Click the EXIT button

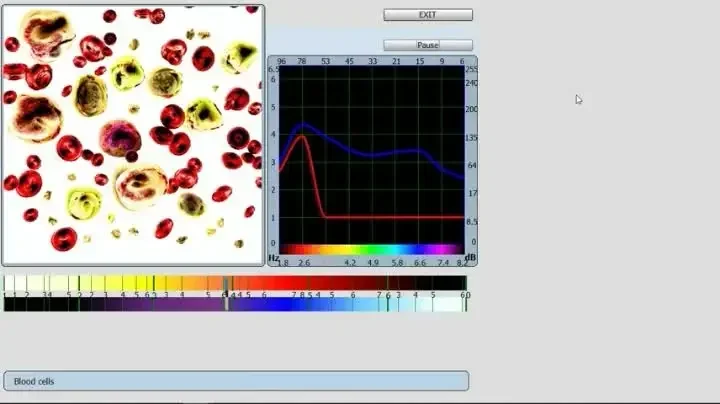pyautogui.click(x=428, y=15)
